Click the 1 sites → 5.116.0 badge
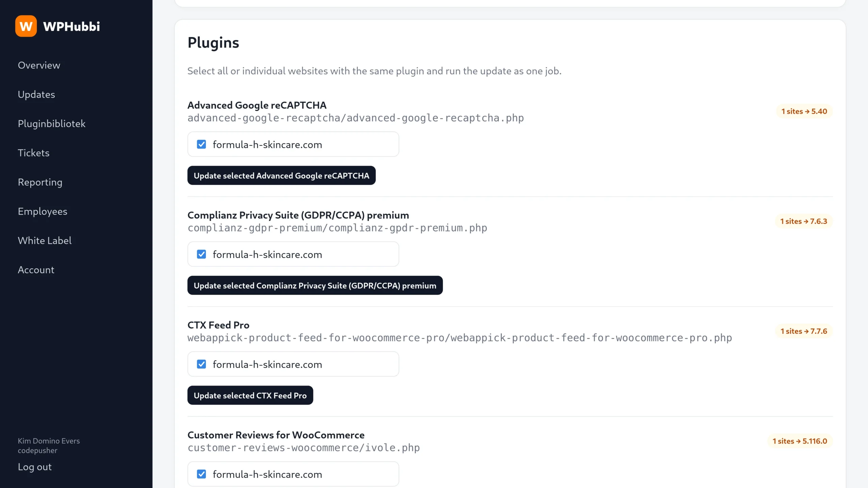 point(800,441)
